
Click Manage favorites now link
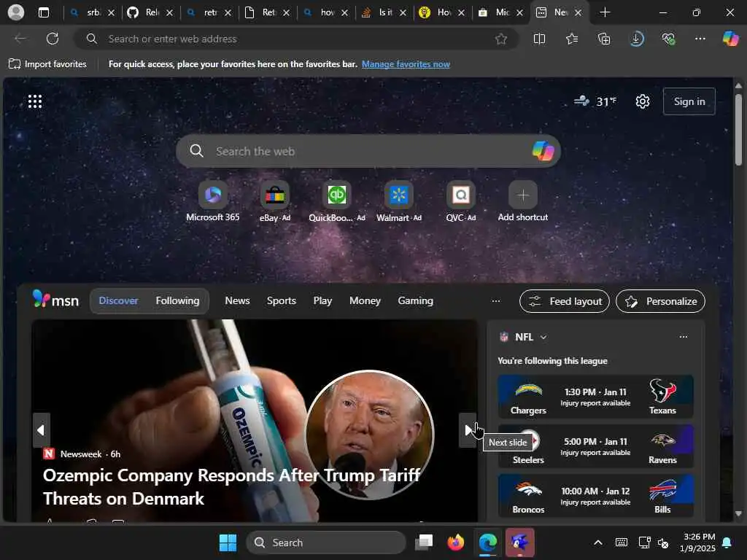coord(406,64)
